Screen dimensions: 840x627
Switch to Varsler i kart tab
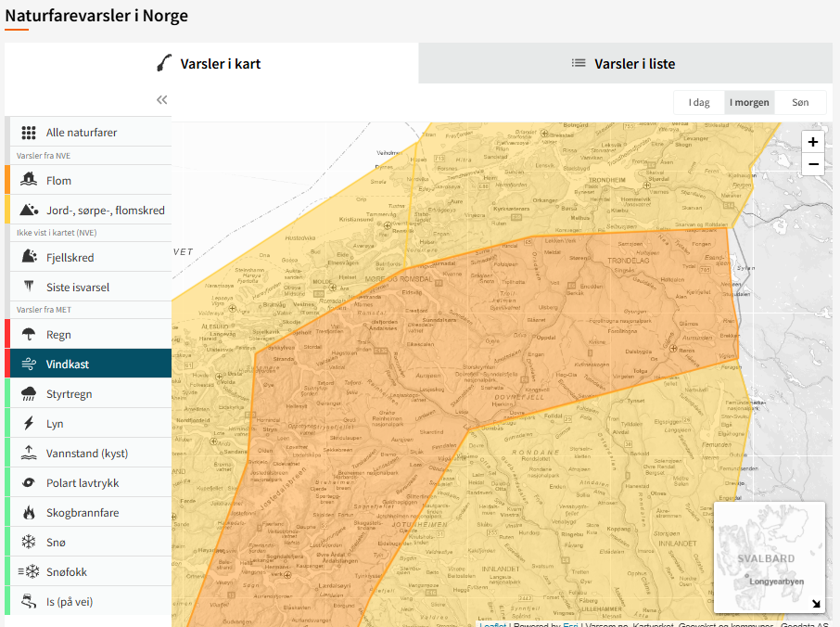[221, 64]
